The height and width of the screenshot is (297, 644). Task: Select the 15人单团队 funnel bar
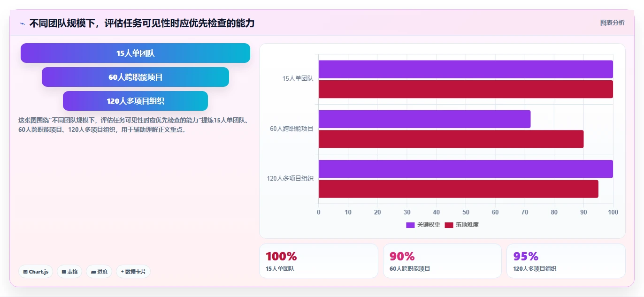[135, 53]
